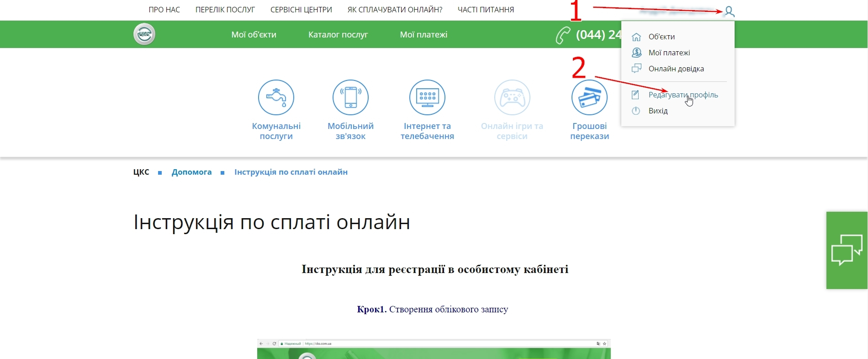Viewport: 868px width, 359px height.
Task: Open Онлайн довідка from the dropdown menu
Action: click(676, 69)
